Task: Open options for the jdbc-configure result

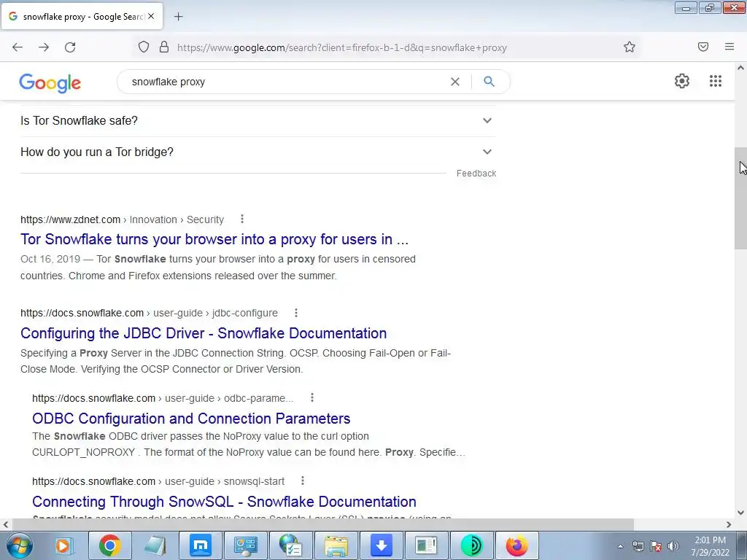Action: coord(296,313)
